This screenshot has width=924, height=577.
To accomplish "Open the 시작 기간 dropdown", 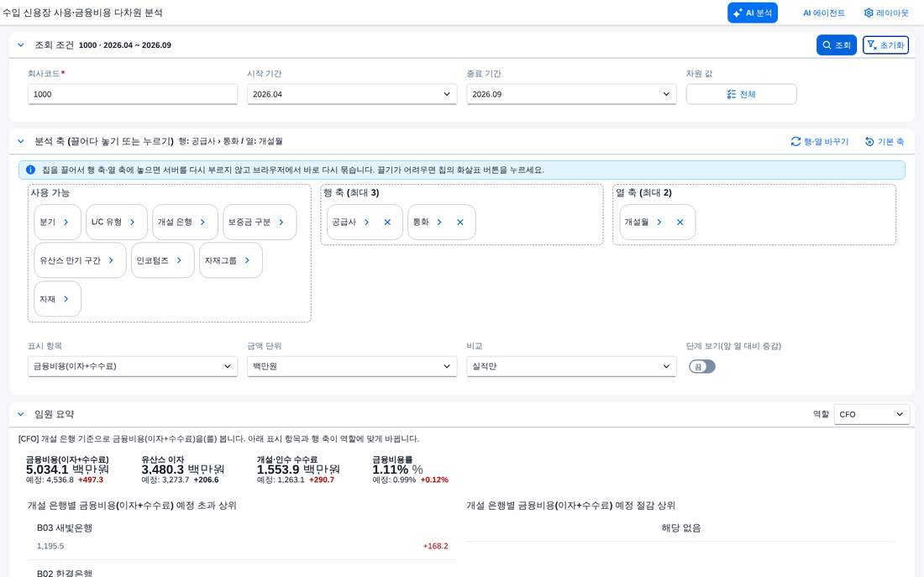I will tap(352, 94).
